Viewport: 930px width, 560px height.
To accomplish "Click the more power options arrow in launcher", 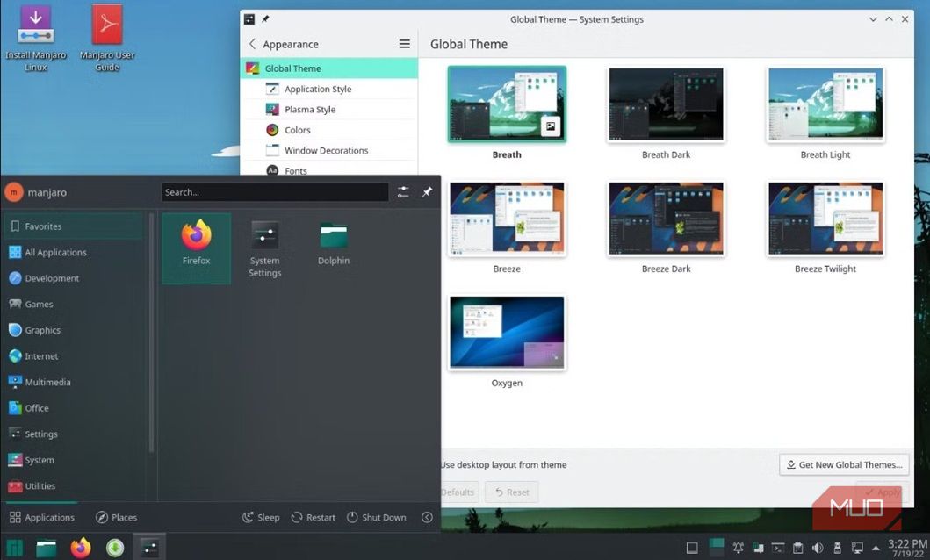I will (x=427, y=517).
